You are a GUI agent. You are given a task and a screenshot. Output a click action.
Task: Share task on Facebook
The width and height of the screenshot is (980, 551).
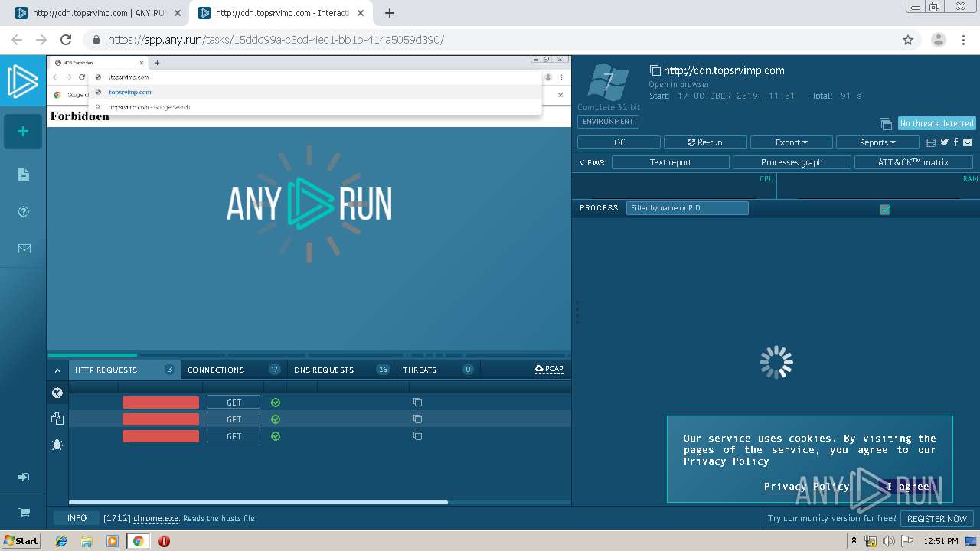point(956,142)
